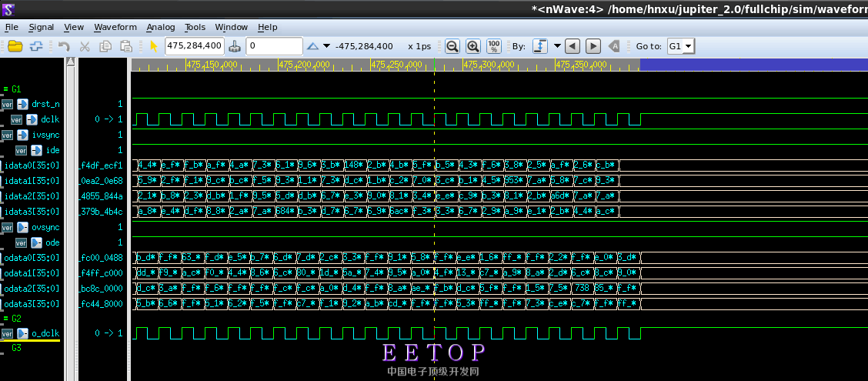Expand the By edge-type dropdown arrow
The image size is (868, 381).
(x=557, y=46)
